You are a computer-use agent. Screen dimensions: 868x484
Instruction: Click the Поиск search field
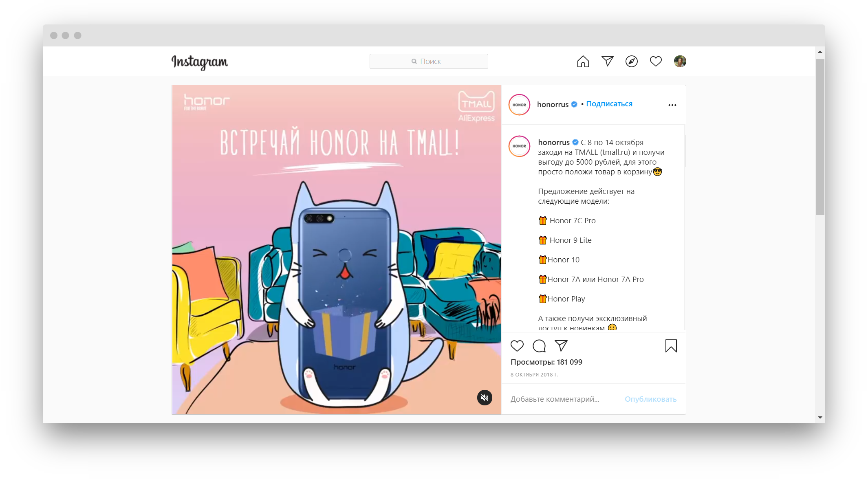click(x=429, y=61)
